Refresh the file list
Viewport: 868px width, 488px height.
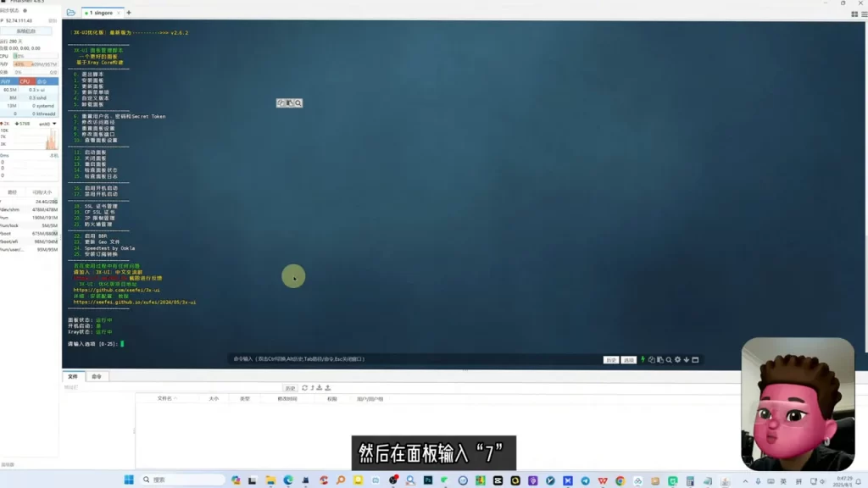click(x=304, y=388)
